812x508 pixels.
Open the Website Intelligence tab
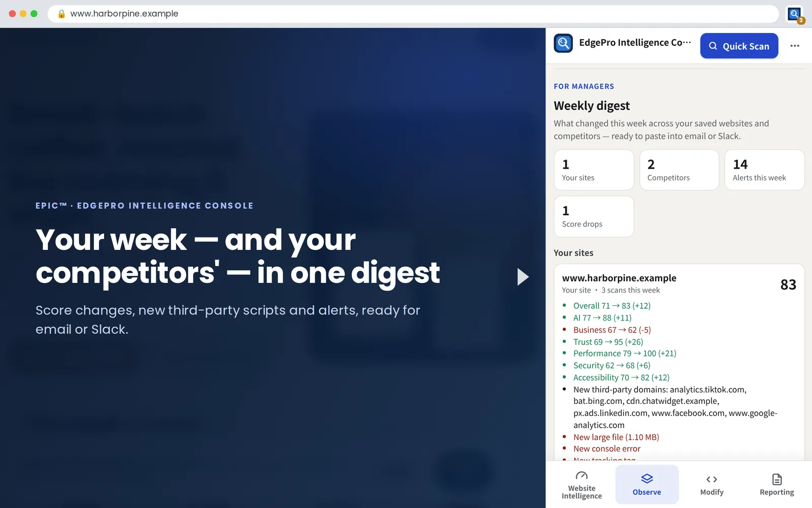(582, 485)
